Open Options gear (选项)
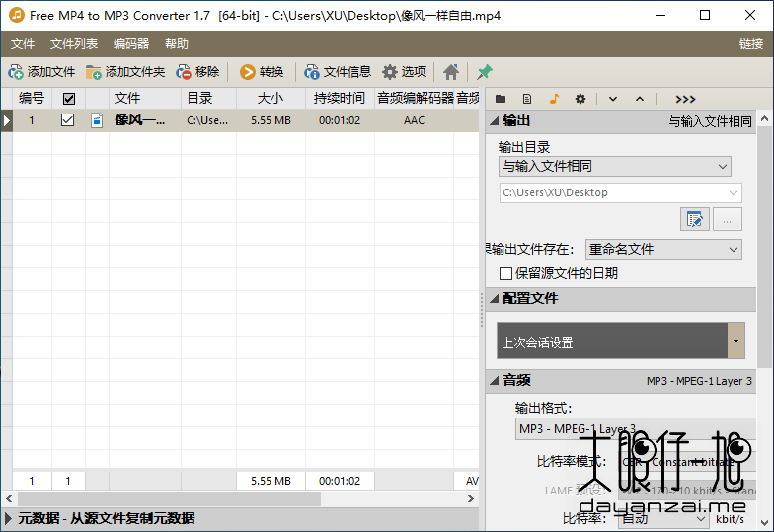The image size is (774, 532). (404, 72)
